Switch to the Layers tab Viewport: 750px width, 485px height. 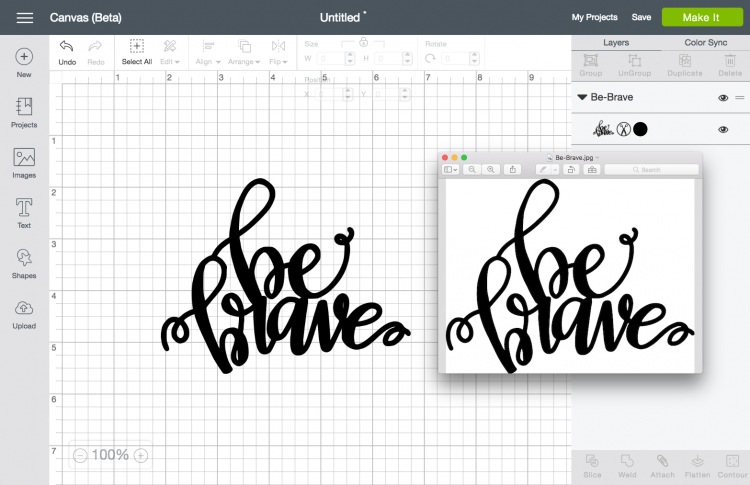tap(616, 43)
